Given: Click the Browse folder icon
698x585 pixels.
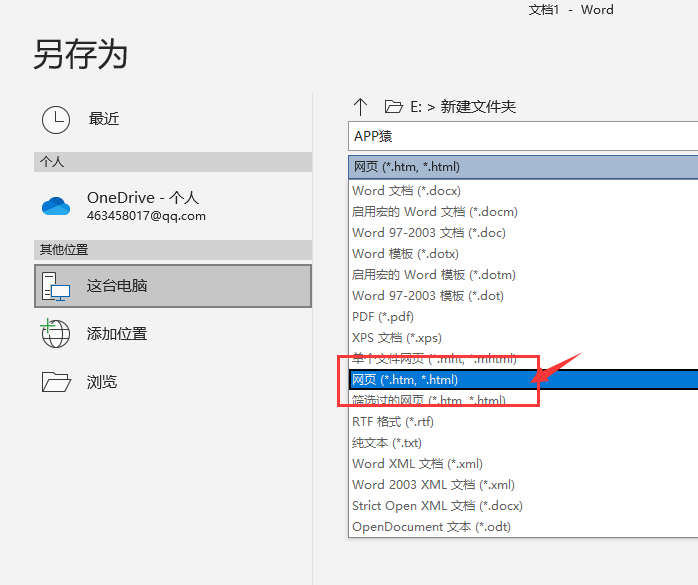Looking at the screenshot, I should (x=56, y=382).
